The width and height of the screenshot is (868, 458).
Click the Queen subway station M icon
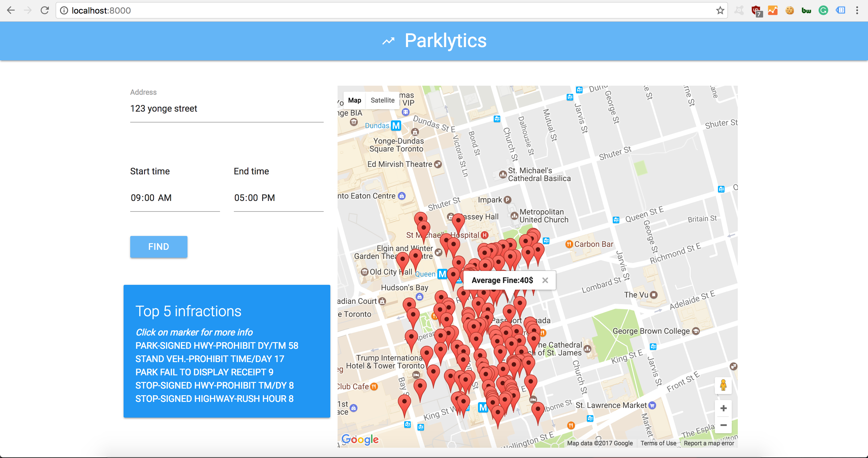click(442, 274)
